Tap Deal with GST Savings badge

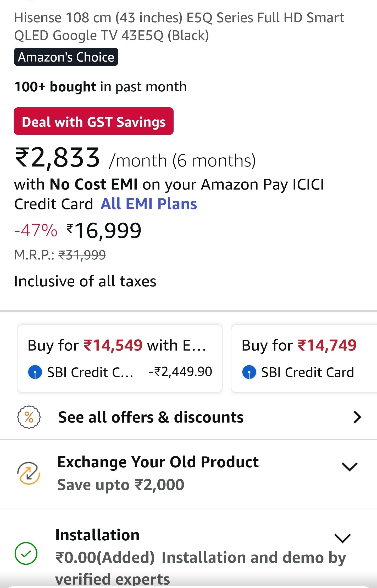[x=94, y=121]
